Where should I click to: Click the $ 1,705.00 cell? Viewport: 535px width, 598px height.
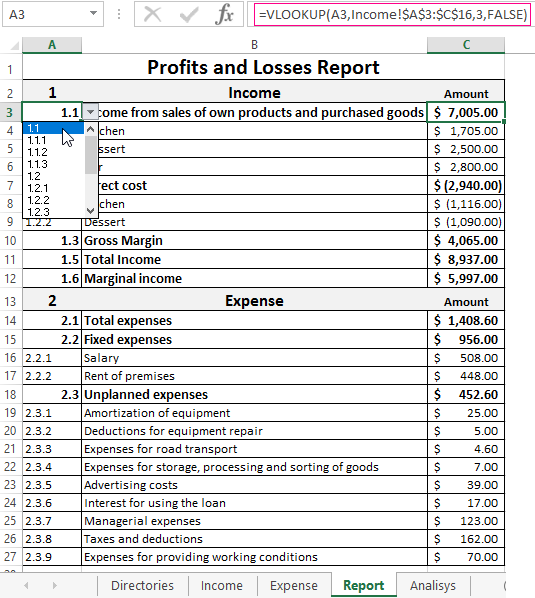point(466,131)
